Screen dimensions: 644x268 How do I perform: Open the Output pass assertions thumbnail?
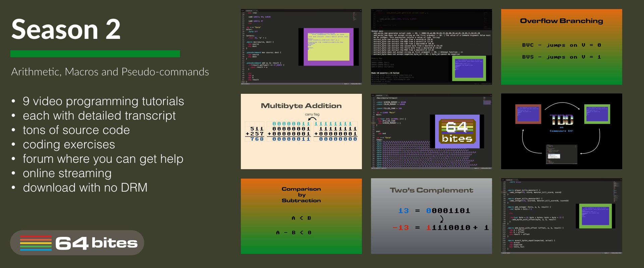coord(431,47)
